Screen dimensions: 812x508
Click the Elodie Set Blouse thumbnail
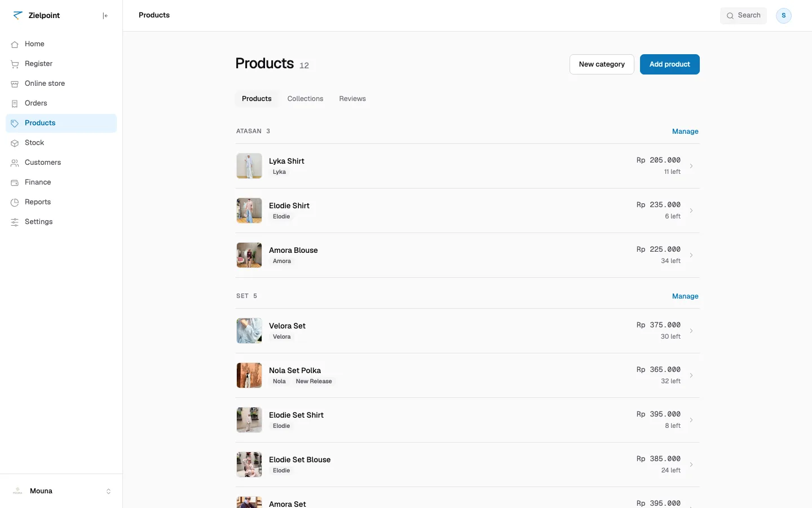[249, 465]
